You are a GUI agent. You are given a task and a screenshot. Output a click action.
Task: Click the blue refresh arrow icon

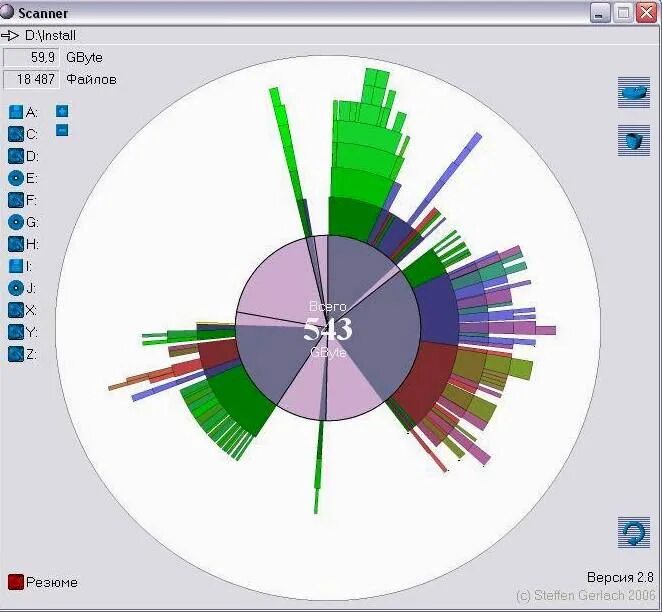634,532
